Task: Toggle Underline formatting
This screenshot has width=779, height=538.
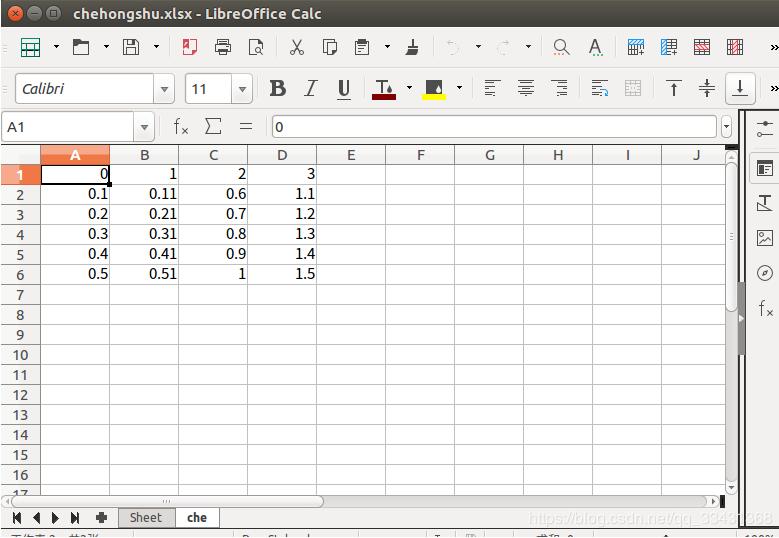Action: [x=343, y=89]
